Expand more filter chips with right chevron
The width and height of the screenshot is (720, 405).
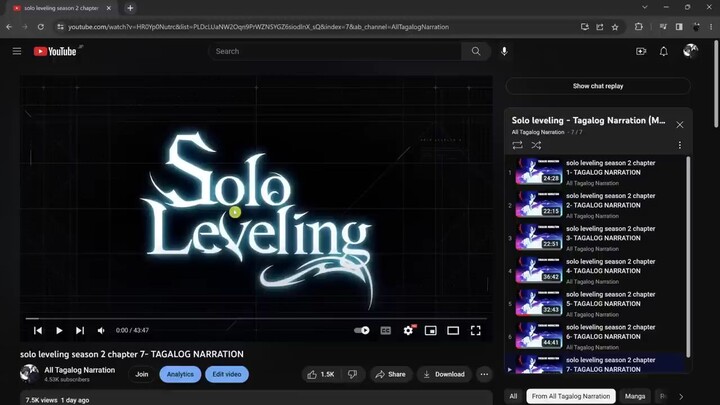[x=681, y=396]
